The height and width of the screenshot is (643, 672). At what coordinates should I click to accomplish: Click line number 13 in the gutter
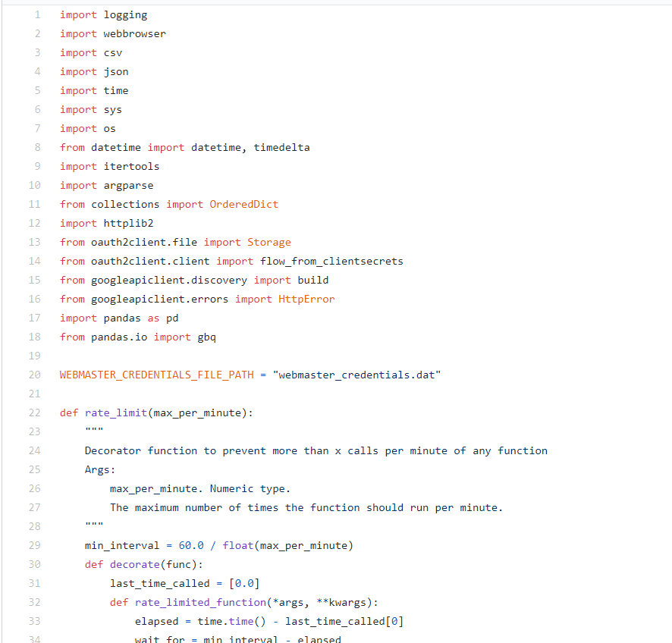[x=34, y=242]
